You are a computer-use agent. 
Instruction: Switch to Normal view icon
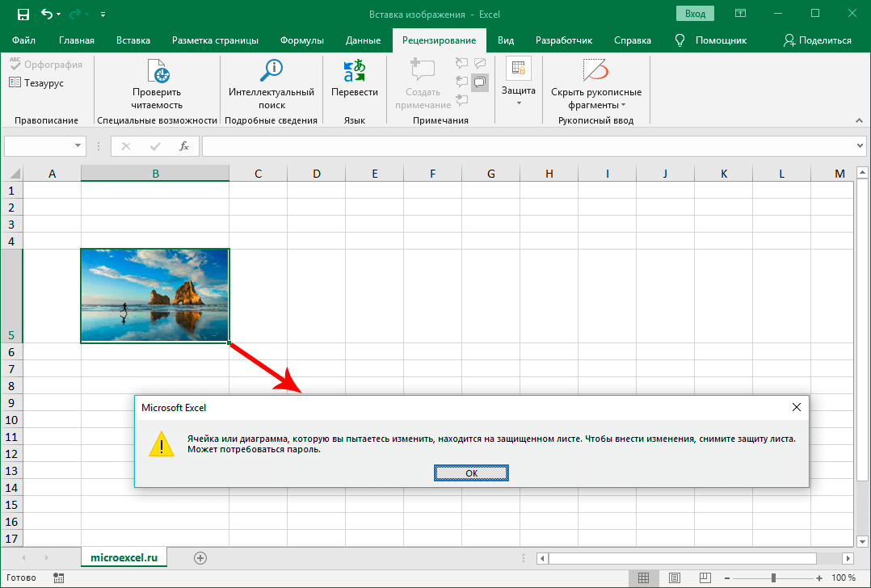coord(643,578)
